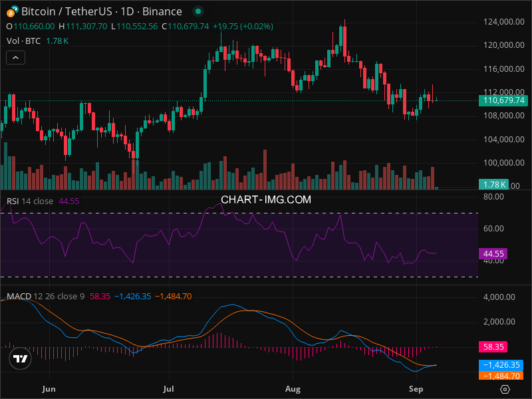Open chart settings hexagon icon
Viewport: 532px width, 399px height.
(x=505, y=389)
